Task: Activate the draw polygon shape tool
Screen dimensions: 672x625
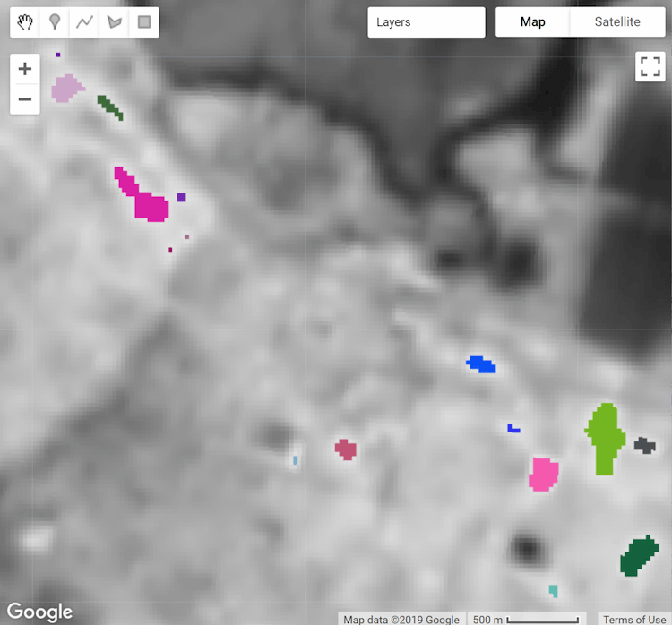Action: (114, 22)
